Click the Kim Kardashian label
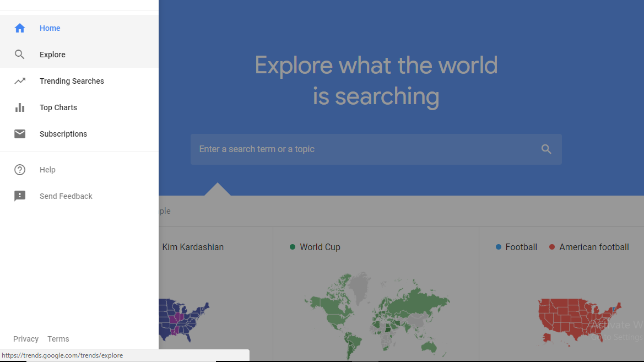This screenshot has height=362, width=644. pyautogui.click(x=193, y=247)
